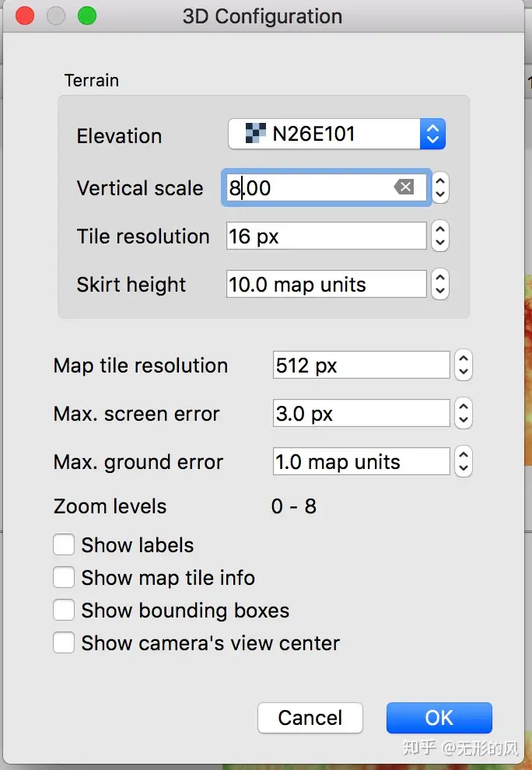Viewport: 532px width, 770px height.
Task: Focus the Max. ground error field
Action: coord(362,462)
